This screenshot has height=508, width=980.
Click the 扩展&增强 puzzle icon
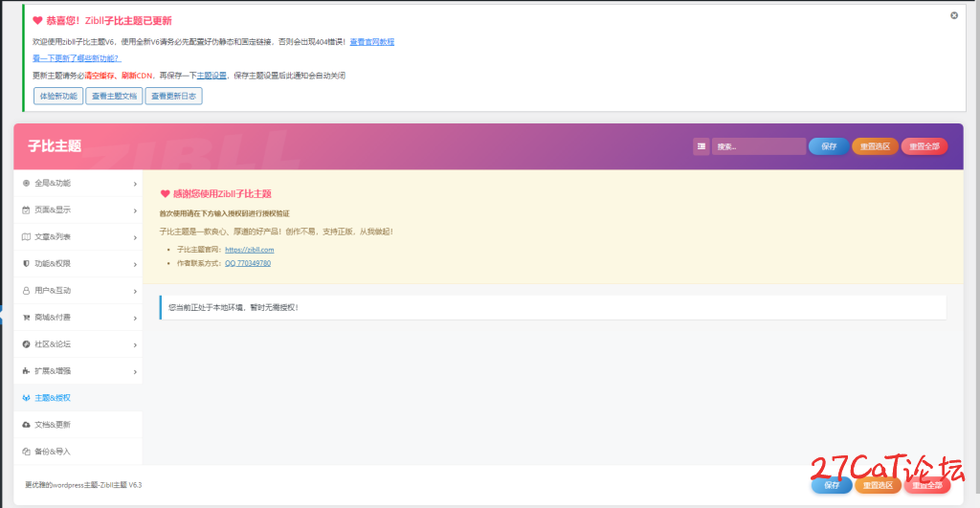coord(26,371)
